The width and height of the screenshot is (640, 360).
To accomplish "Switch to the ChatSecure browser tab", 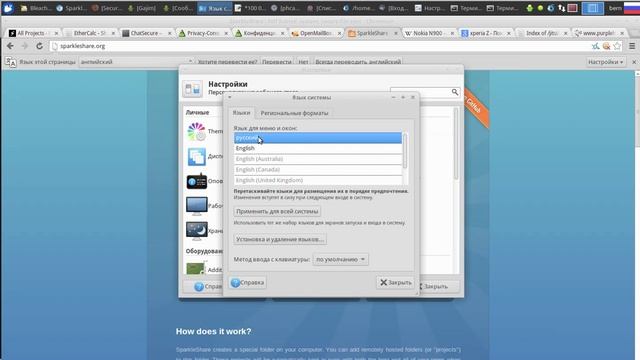I will (147, 33).
